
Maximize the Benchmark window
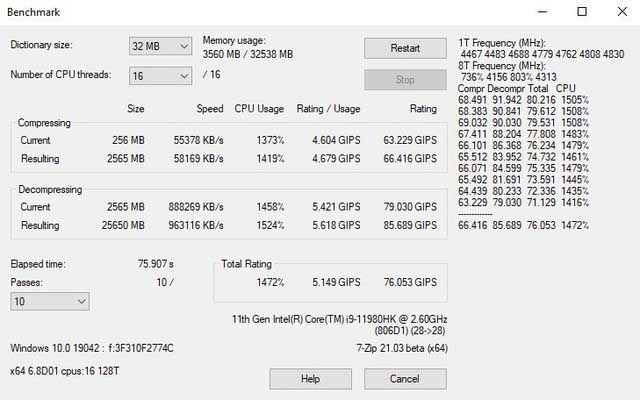pos(581,12)
